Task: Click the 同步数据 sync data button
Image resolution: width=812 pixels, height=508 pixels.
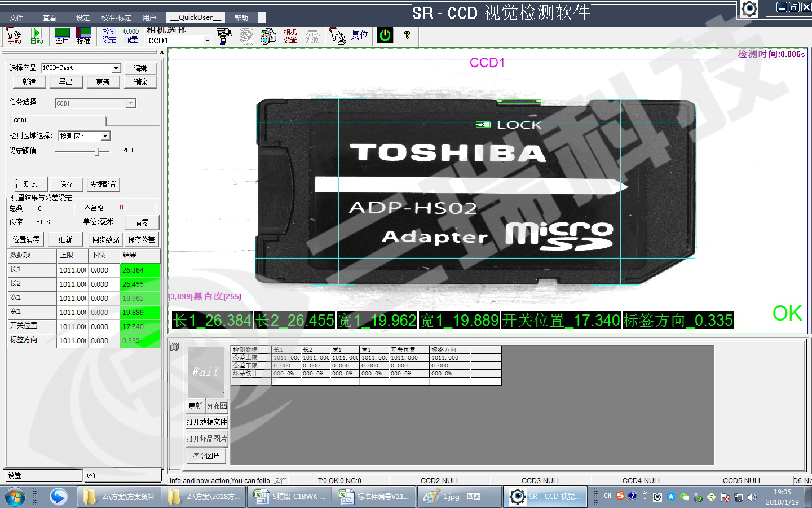Action: (x=106, y=239)
